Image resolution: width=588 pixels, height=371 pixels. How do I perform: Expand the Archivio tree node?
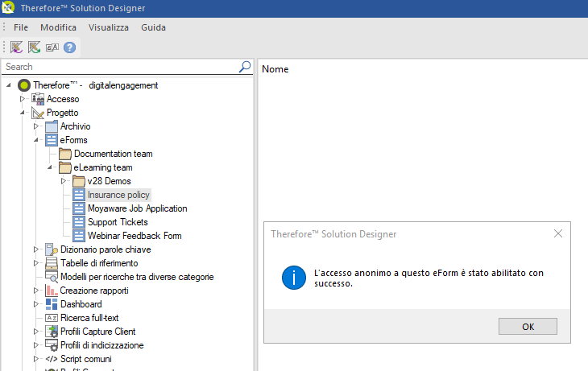[x=35, y=126]
